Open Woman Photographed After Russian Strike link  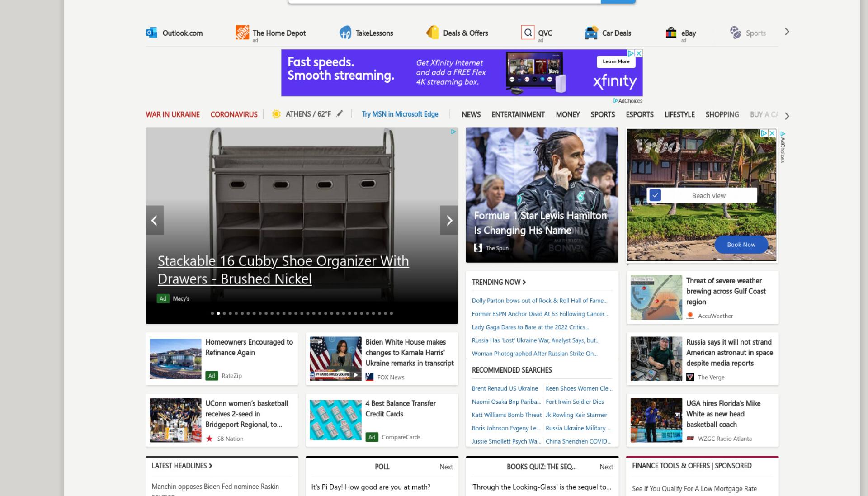(534, 354)
